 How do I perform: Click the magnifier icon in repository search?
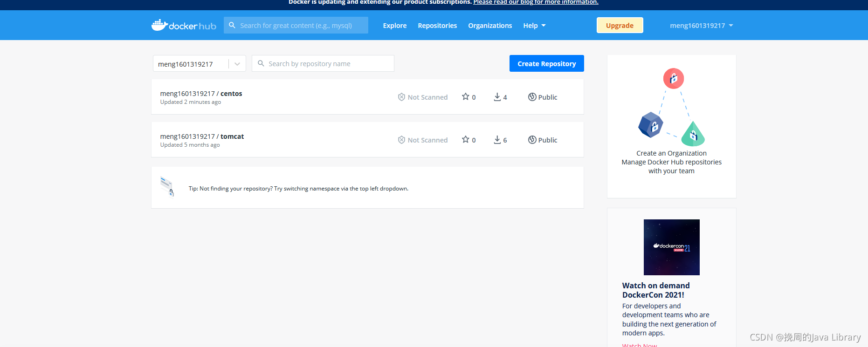pos(261,63)
